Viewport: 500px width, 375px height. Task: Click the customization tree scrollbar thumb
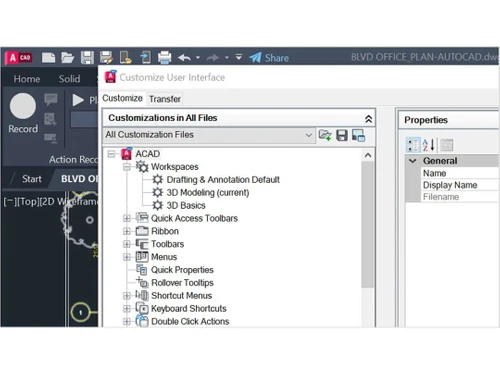[x=368, y=224]
